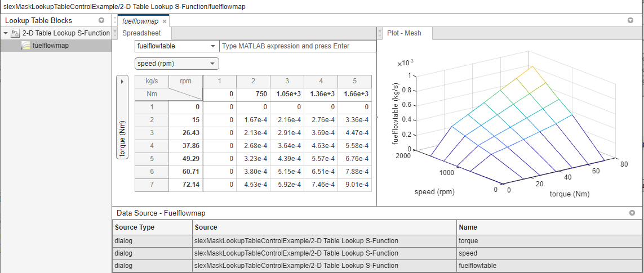
Task: Open document area options arrow at top right
Action: click(x=630, y=20)
